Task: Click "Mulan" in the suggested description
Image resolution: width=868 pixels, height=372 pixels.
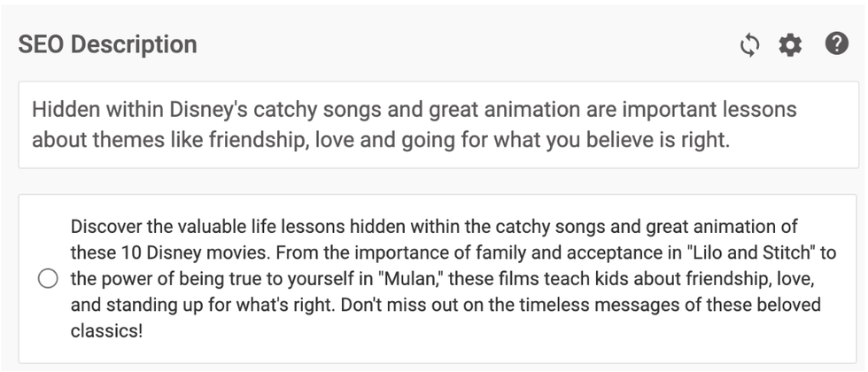Action: (407, 279)
